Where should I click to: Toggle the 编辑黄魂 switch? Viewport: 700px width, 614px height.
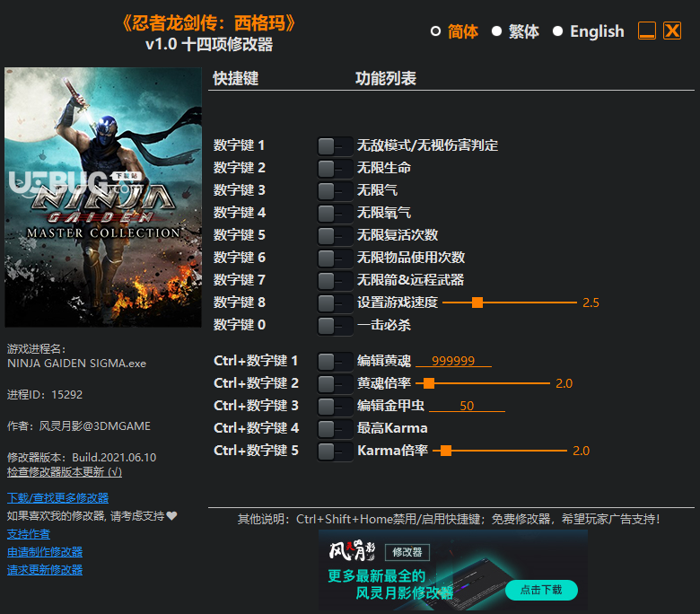[335, 361]
